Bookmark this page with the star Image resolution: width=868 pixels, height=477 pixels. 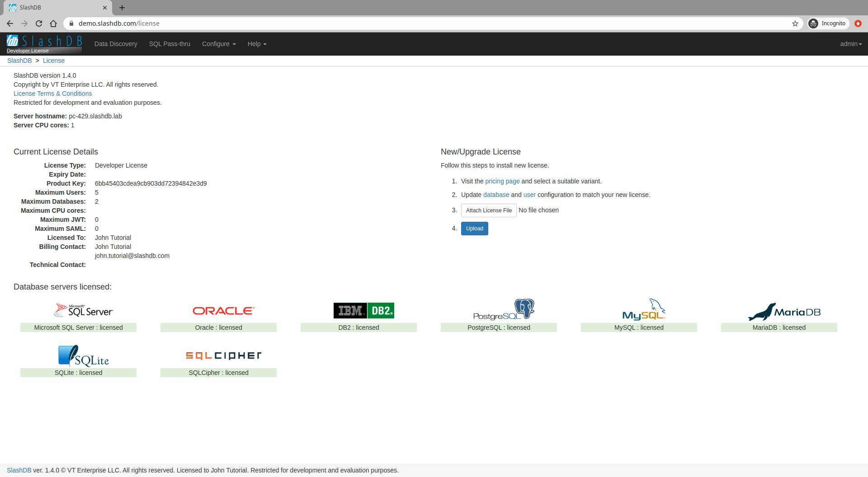tap(795, 23)
